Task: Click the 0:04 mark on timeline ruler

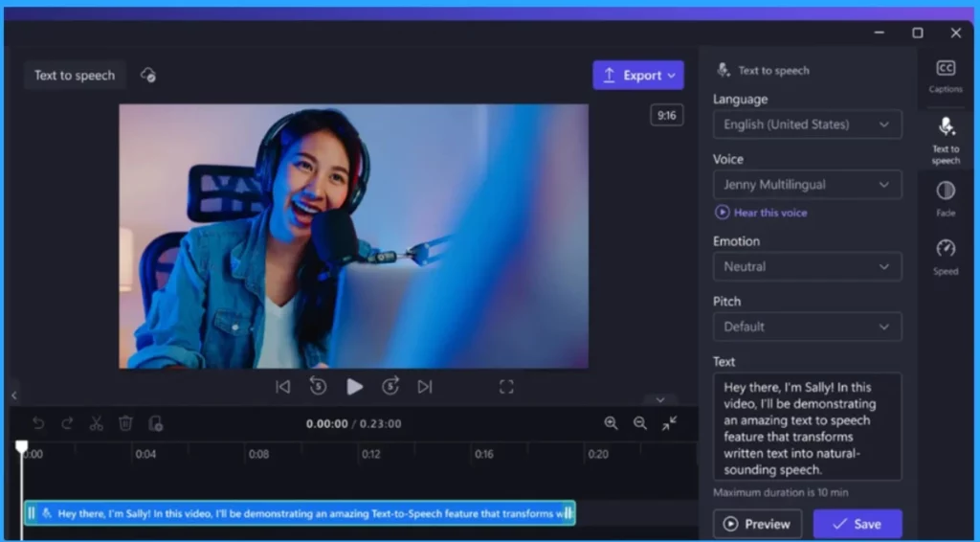Action: coord(145,454)
